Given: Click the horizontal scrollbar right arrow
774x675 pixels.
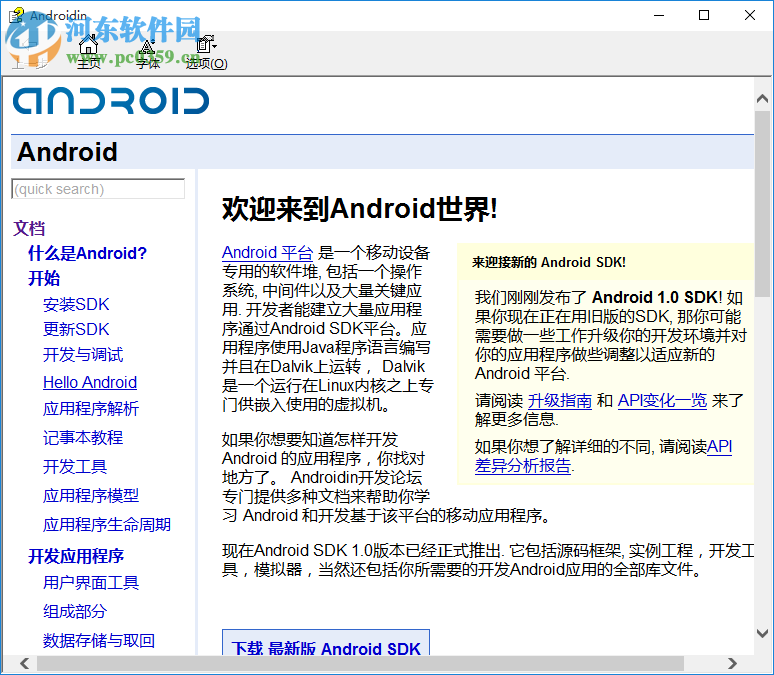Looking at the screenshot, I should click(733, 663).
